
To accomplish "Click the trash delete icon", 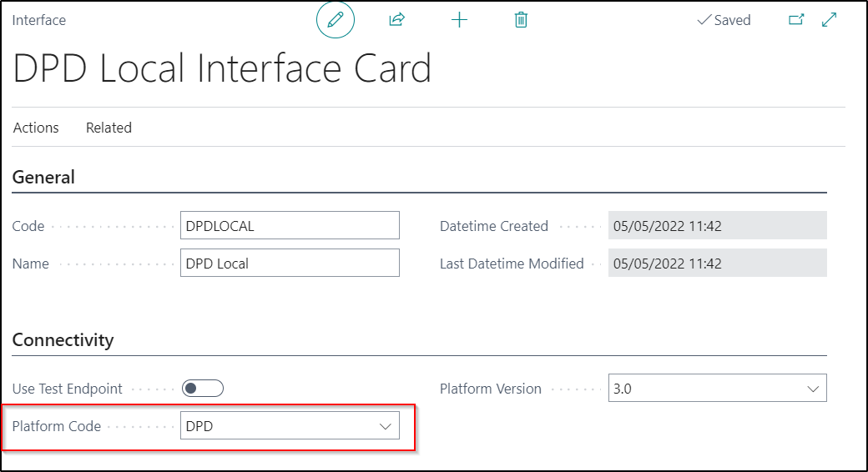I will [x=521, y=20].
